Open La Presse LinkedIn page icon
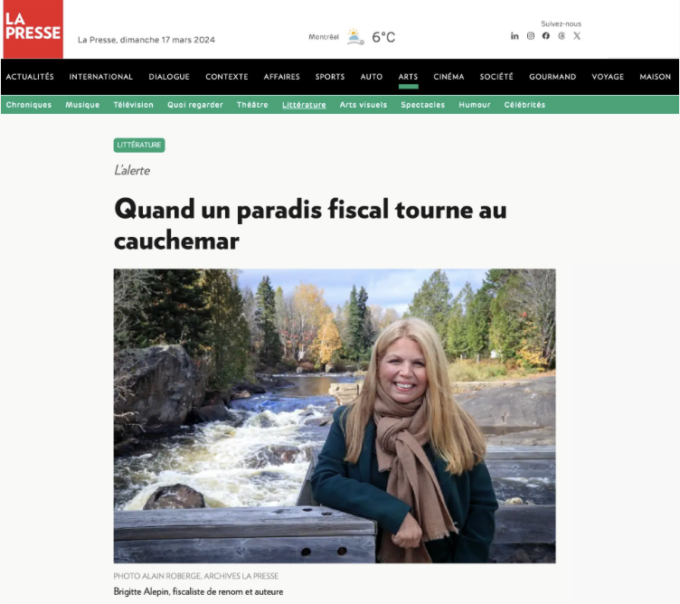The width and height of the screenshot is (680, 604). (514, 36)
